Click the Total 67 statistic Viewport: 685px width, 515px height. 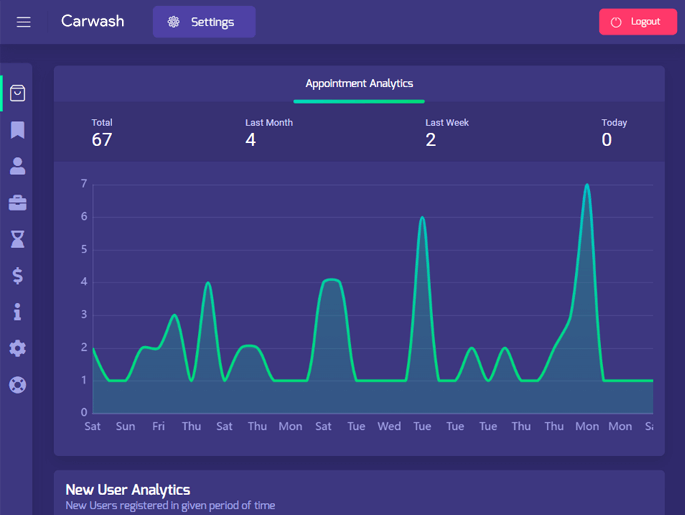[x=102, y=133]
